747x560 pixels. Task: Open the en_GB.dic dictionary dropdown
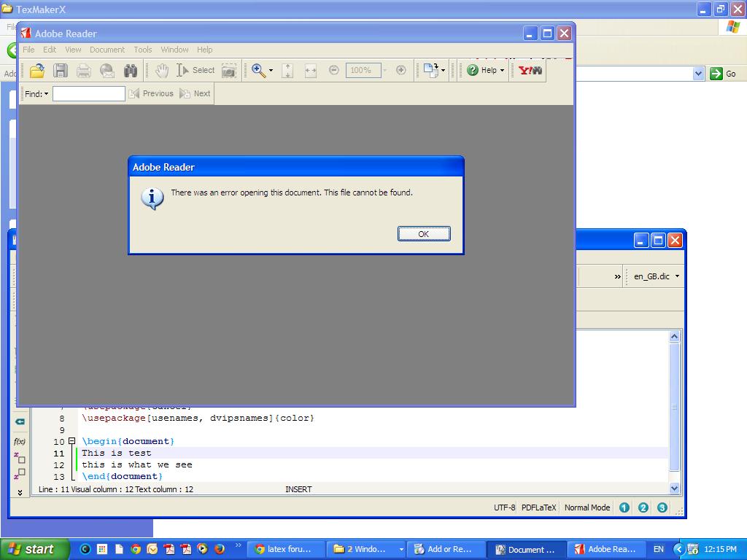[x=656, y=276]
